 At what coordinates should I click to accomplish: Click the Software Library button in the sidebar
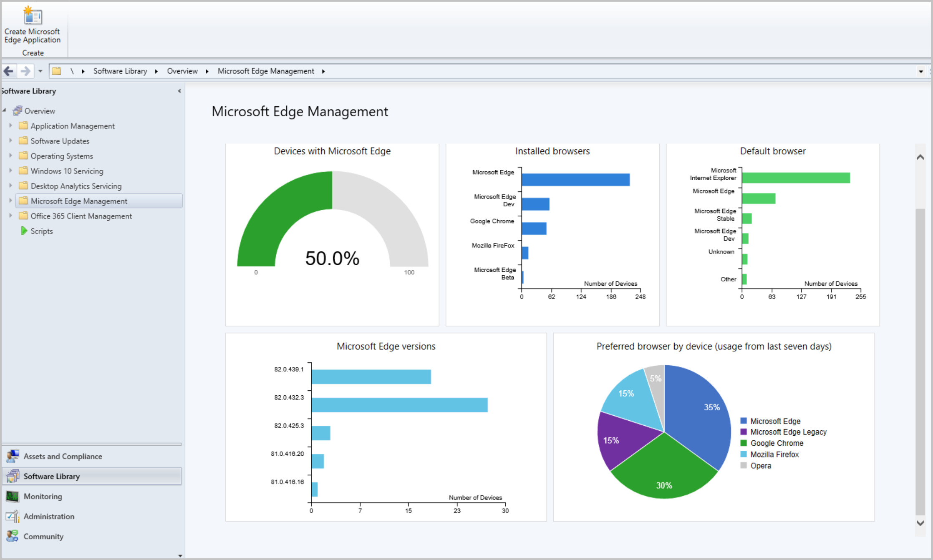click(x=51, y=476)
